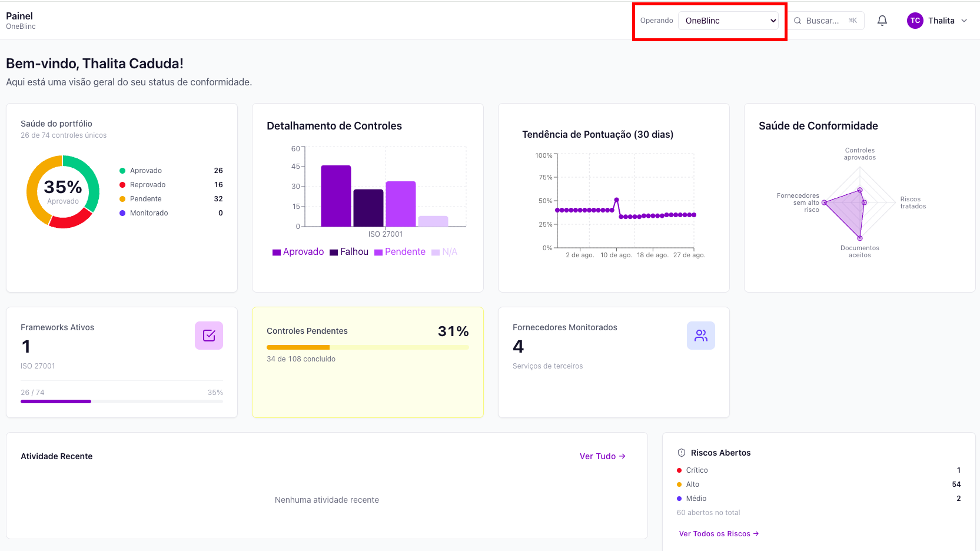
Task: Click the Monitorado legend dot
Action: pyautogui.click(x=122, y=213)
